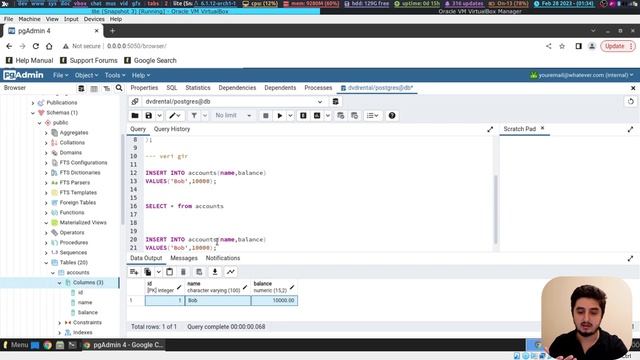This screenshot has height=360, width=640.
Task: Expand the query editor panel
Action: tap(490, 129)
